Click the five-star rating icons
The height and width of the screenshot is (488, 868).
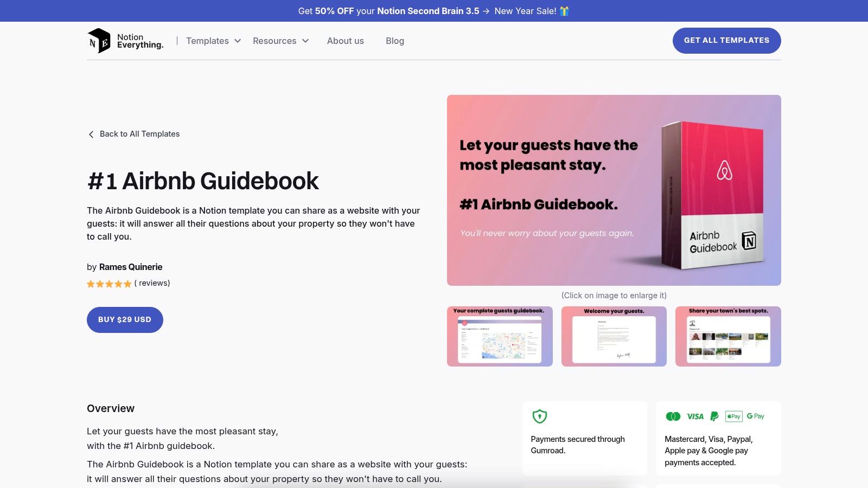pos(109,284)
